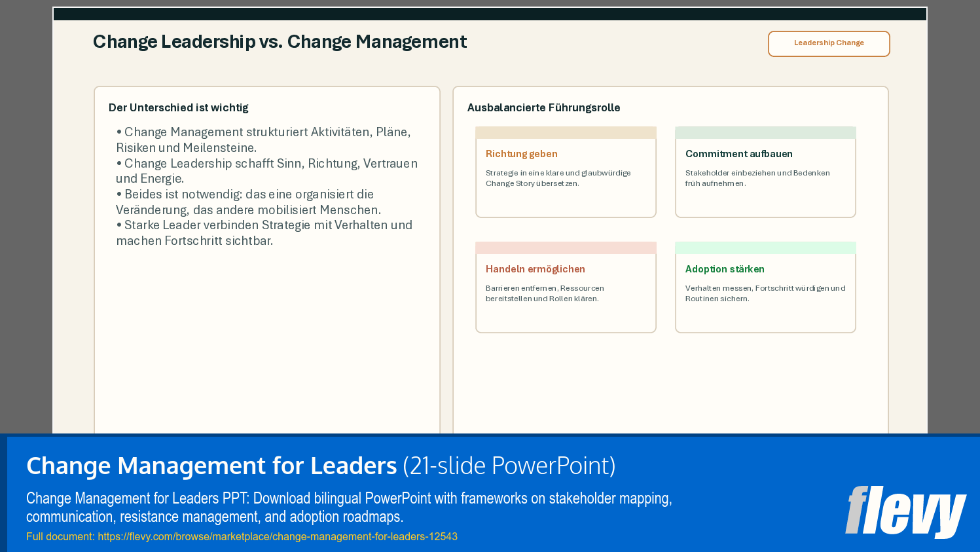Click the beige color bar above Richtung geben
Image resolution: width=980 pixels, height=552 pixels.
[x=566, y=132]
